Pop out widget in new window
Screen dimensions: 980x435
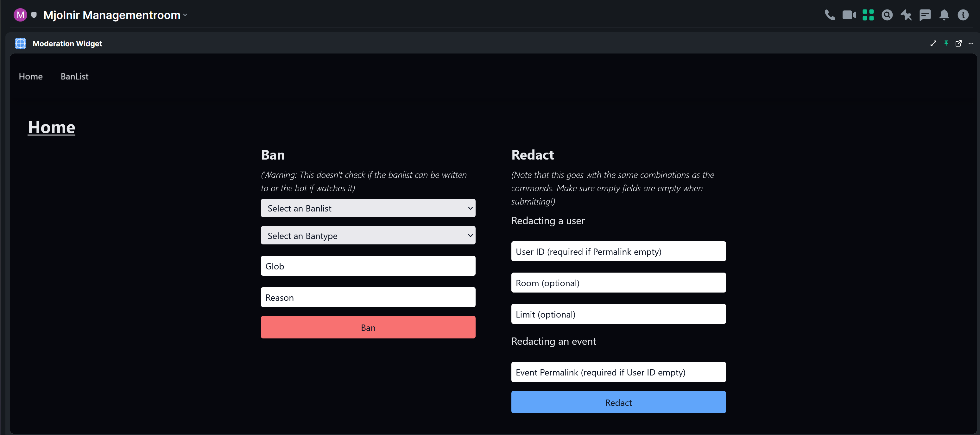click(x=958, y=44)
